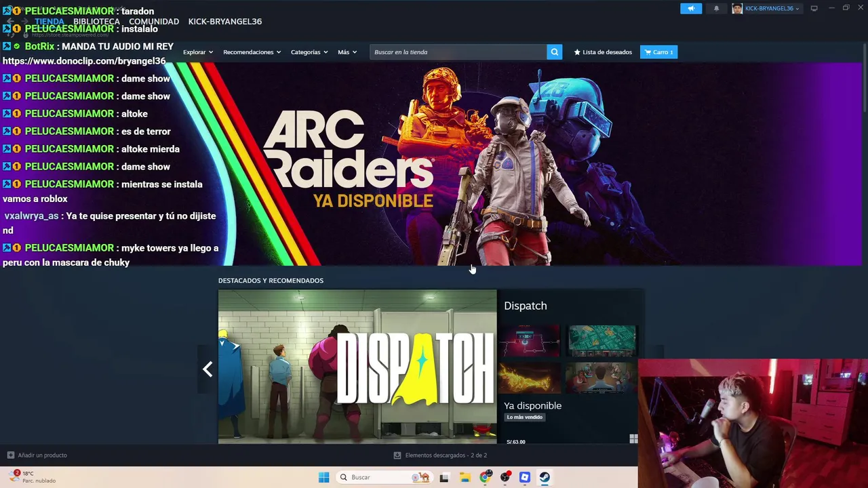The width and height of the screenshot is (868, 488).
Task: Click the Lo más vendido tag
Action: click(525, 418)
